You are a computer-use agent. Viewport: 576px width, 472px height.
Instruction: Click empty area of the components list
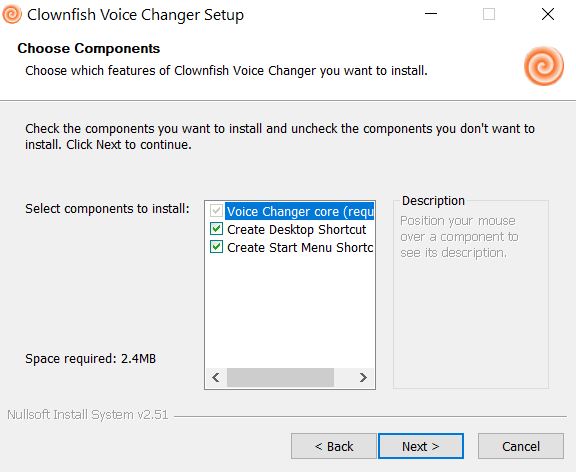pyautogui.click(x=290, y=312)
